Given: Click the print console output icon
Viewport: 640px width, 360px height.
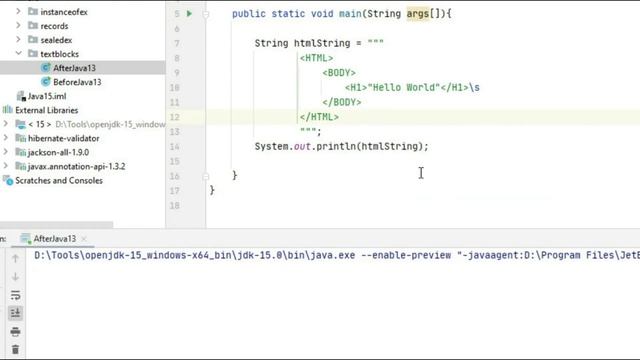Looking at the screenshot, I should click(x=15, y=331).
